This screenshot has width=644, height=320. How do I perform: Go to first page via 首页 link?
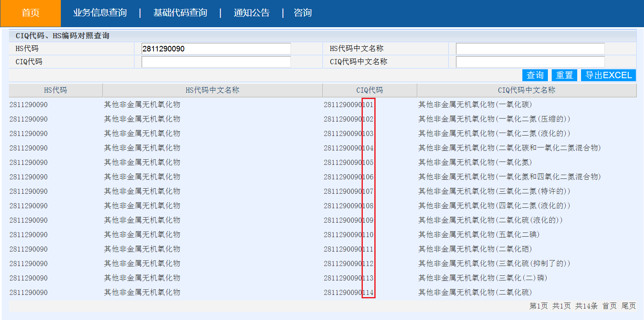click(x=609, y=306)
